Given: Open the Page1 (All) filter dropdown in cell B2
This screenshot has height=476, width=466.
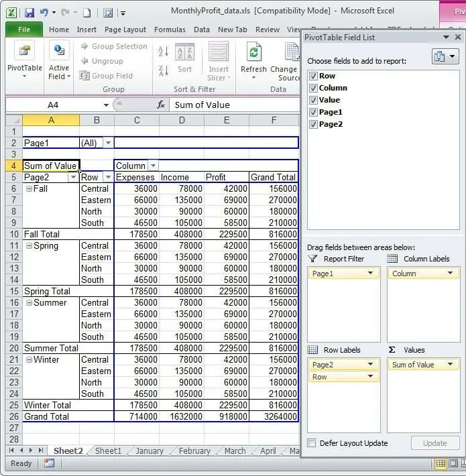Looking at the screenshot, I should [108, 143].
